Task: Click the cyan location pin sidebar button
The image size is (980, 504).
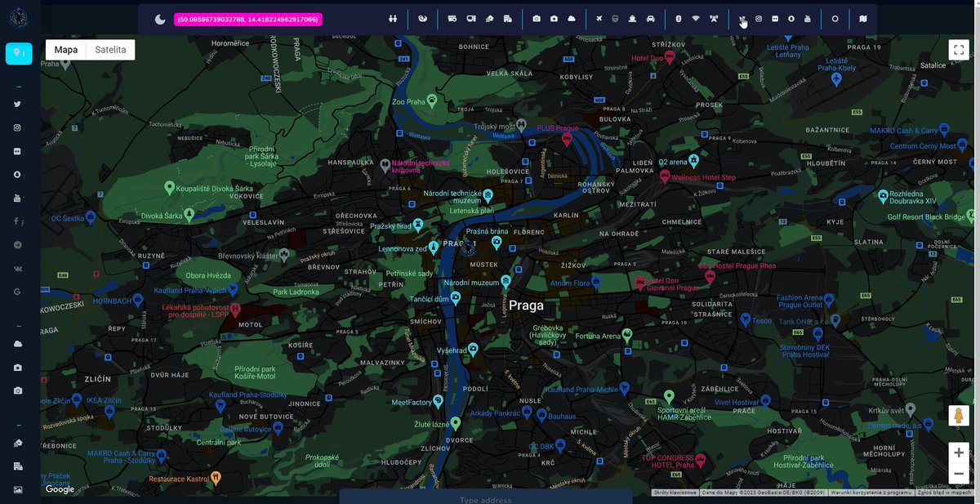Action: pyautogui.click(x=19, y=54)
